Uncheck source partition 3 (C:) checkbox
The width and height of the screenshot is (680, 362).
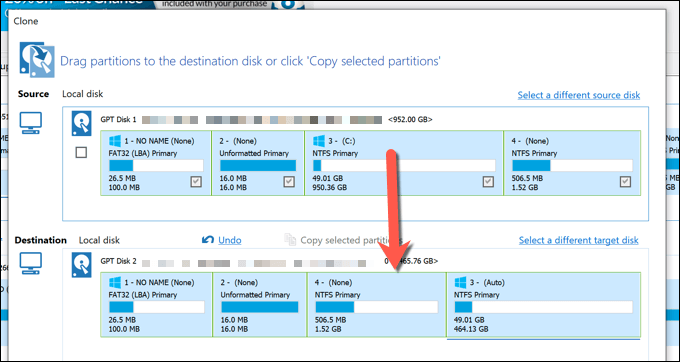click(x=488, y=182)
